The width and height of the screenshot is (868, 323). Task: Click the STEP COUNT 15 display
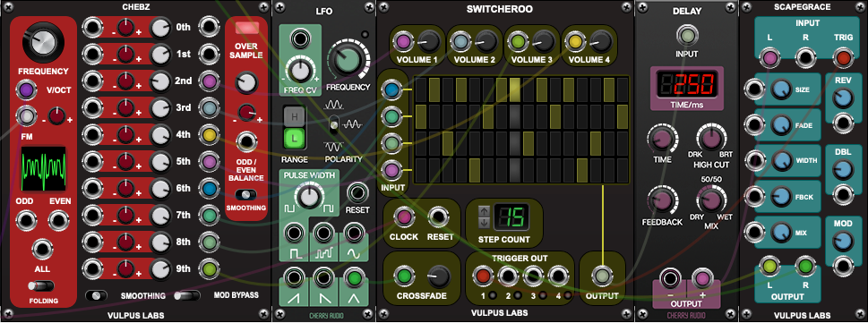tap(511, 217)
